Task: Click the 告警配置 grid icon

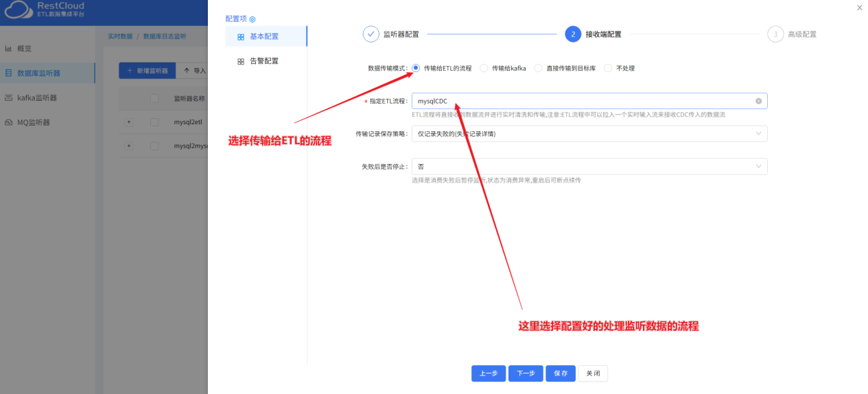Action: tap(241, 61)
